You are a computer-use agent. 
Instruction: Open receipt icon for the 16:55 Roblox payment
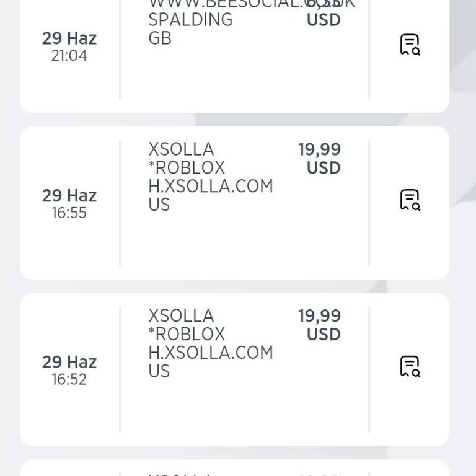[410, 200]
